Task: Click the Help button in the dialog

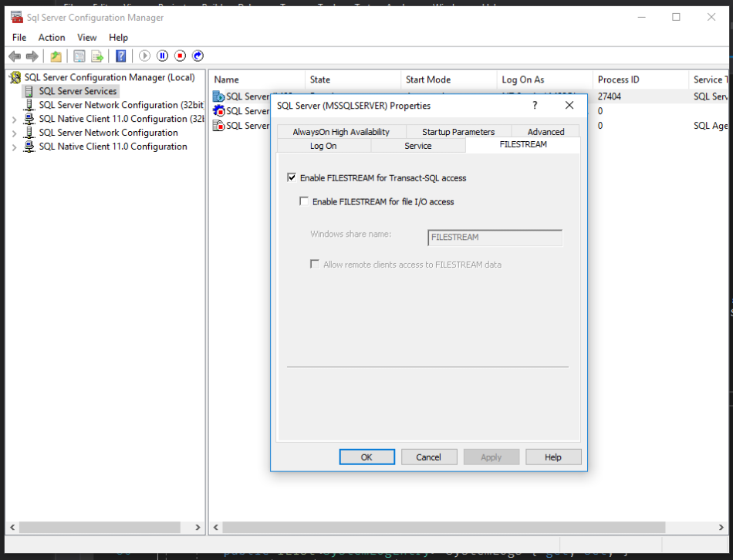Action: [x=553, y=457]
